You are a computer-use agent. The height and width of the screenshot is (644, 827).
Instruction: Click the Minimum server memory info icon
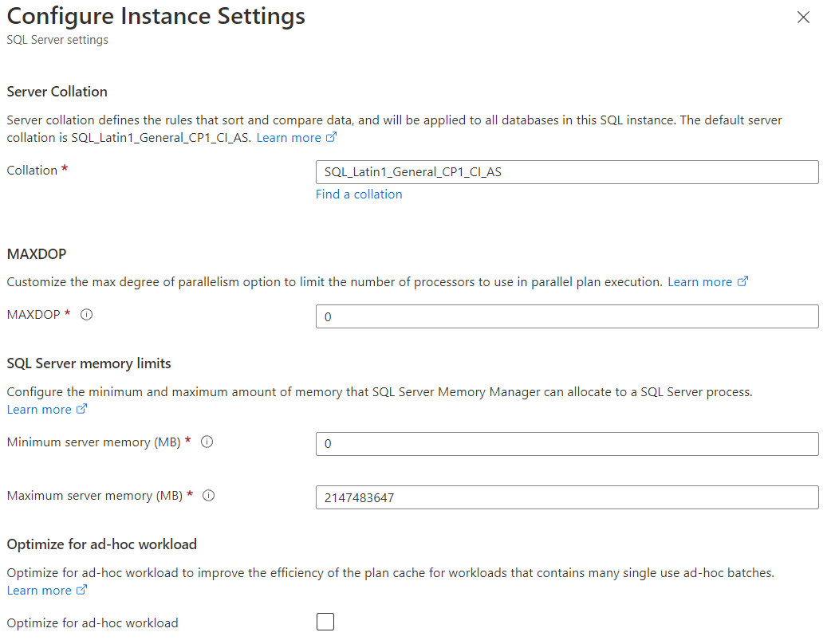click(207, 442)
